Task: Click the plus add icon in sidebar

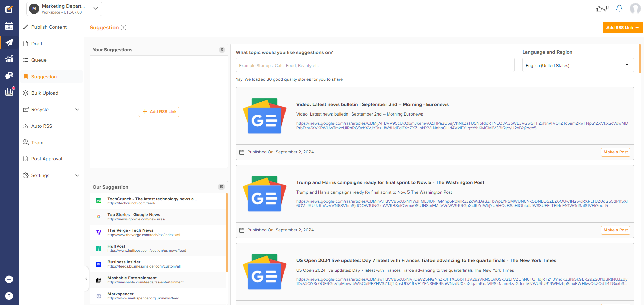Action: 9,279
